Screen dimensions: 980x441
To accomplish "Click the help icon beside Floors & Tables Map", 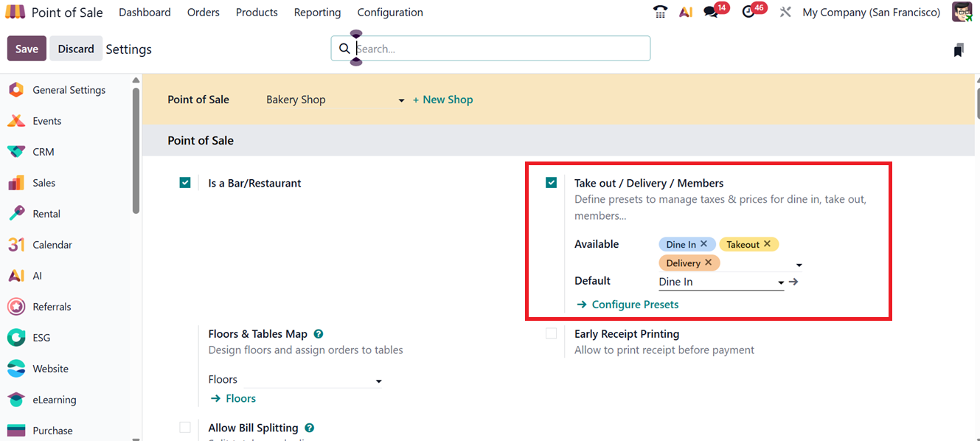I will coord(319,334).
